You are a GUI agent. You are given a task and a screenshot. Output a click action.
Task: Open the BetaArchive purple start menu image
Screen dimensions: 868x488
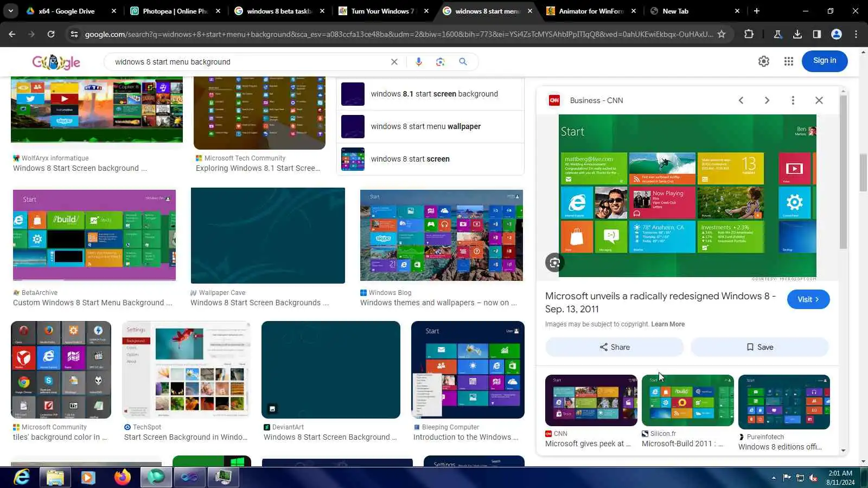pos(94,235)
